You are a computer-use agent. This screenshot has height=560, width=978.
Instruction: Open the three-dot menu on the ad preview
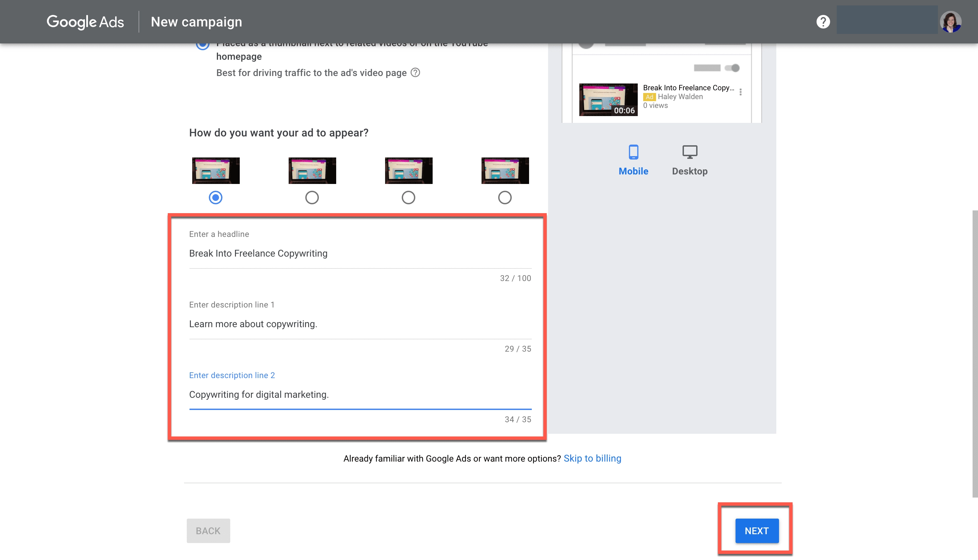click(740, 91)
